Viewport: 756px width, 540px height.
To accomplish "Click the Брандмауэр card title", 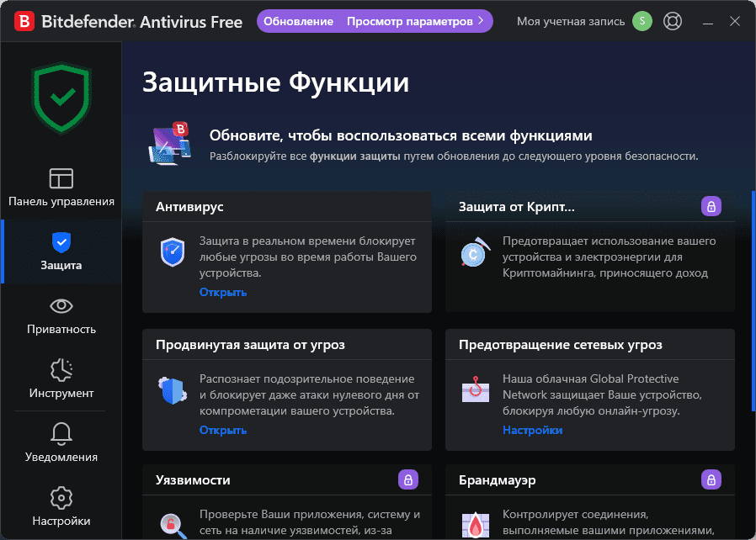I will pyautogui.click(x=497, y=480).
